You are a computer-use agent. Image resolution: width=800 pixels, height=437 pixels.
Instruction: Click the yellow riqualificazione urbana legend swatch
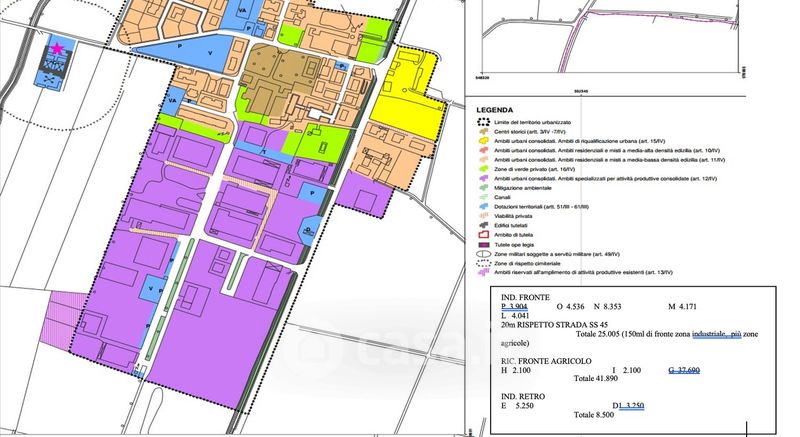click(x=482, y=141)
